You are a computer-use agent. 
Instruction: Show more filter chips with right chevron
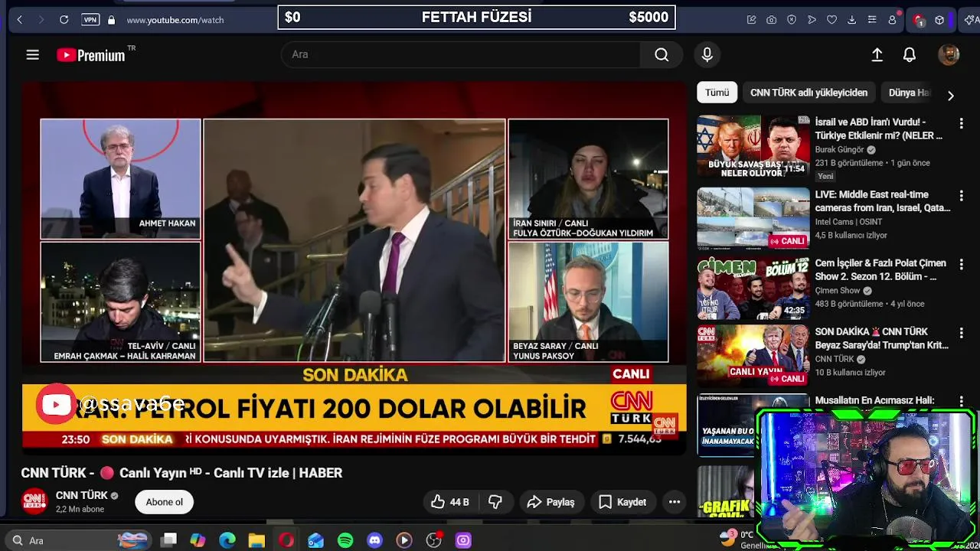coord(950,96)
